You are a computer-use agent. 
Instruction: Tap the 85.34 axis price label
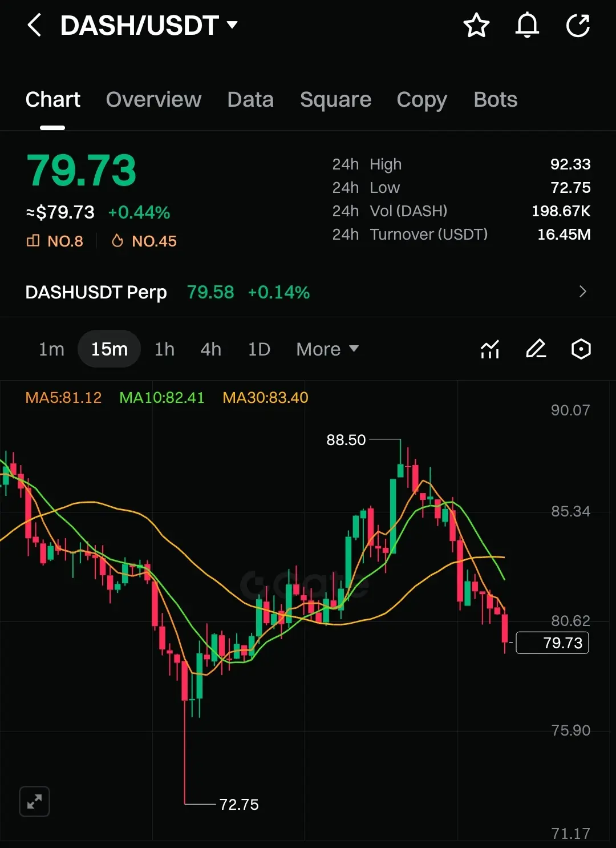(570, 511)
